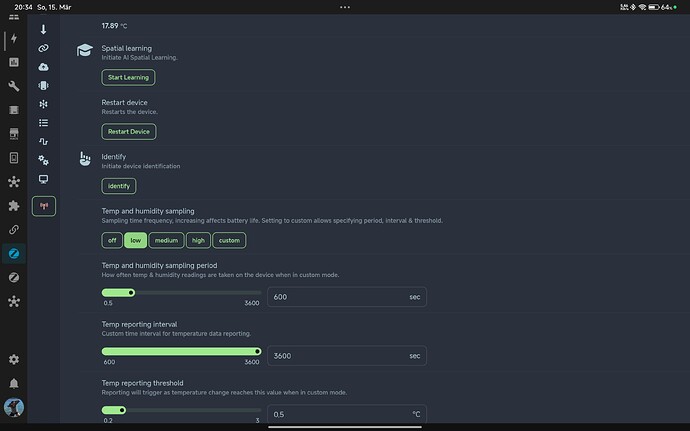The height and width of the screenshot is (431, 690).
Task: Tap the Wi-Fi icon in status bar
Action: pos(642,7)
